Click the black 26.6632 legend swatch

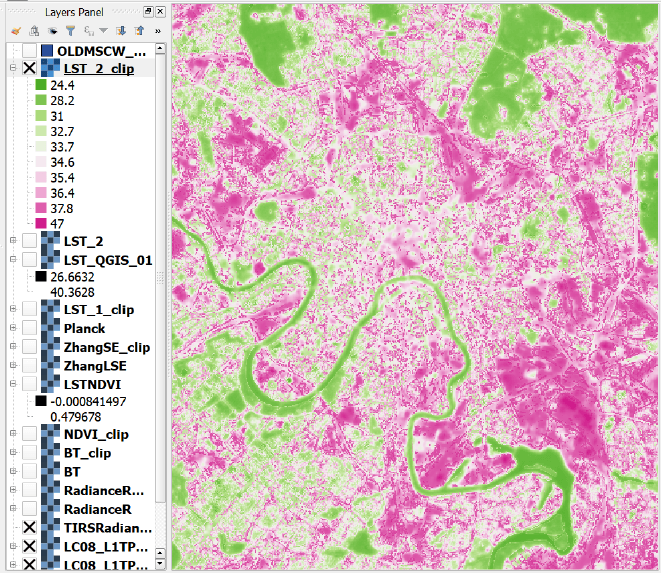point(41,277)
